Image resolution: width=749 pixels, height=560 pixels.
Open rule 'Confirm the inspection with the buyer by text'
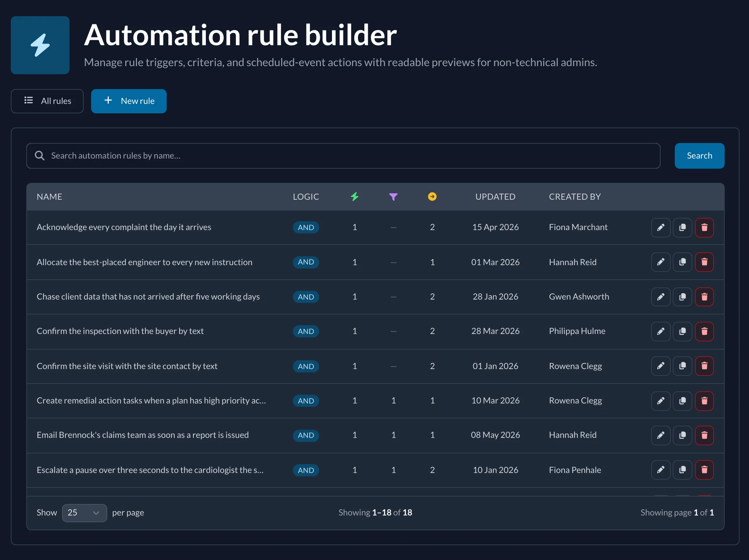[120, 331]
